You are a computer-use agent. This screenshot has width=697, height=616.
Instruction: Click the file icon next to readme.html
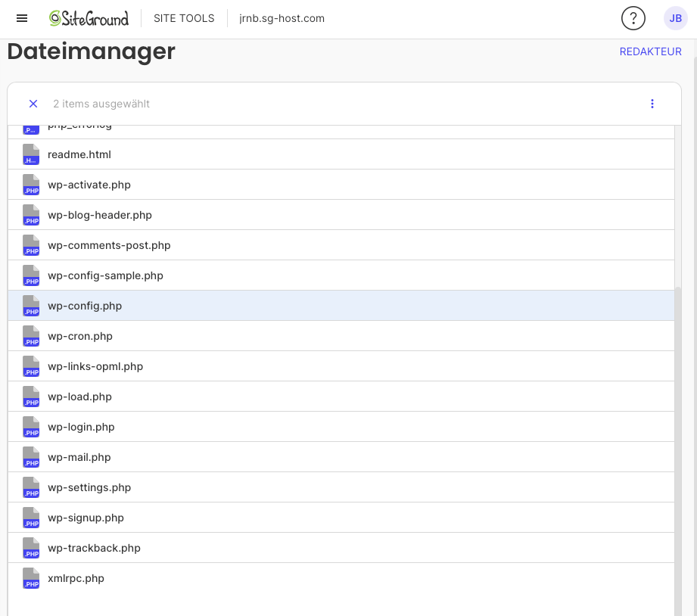click(31, 154)
